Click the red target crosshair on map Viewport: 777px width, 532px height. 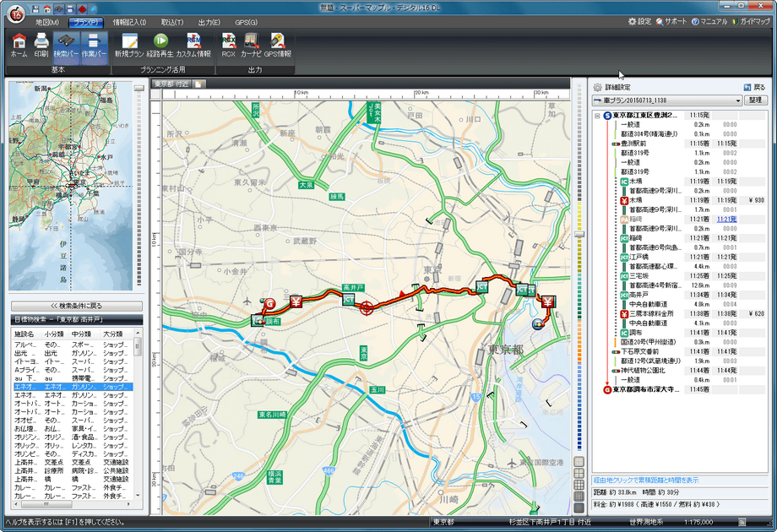point(367,307)
